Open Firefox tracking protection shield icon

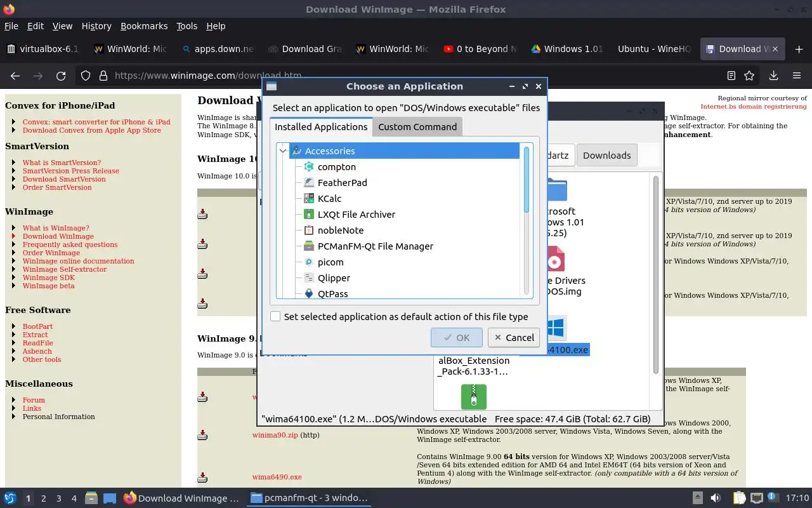[86, 76]
